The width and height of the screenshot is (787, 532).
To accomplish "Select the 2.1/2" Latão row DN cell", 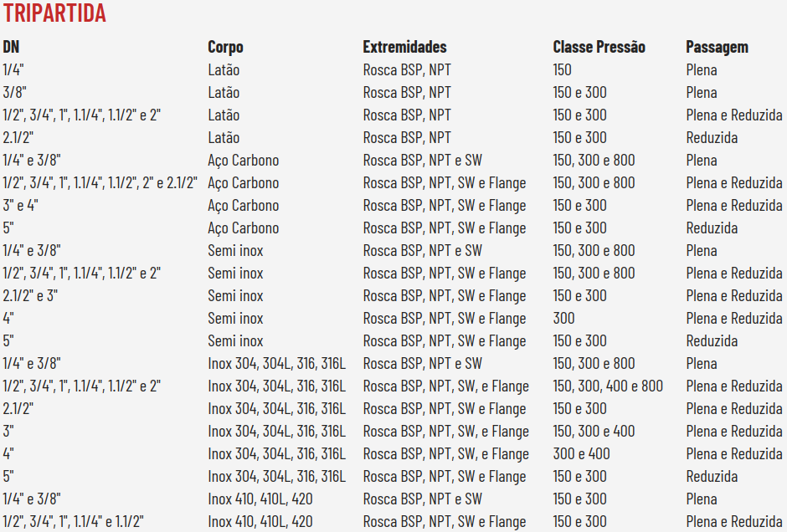I will 18,137.
